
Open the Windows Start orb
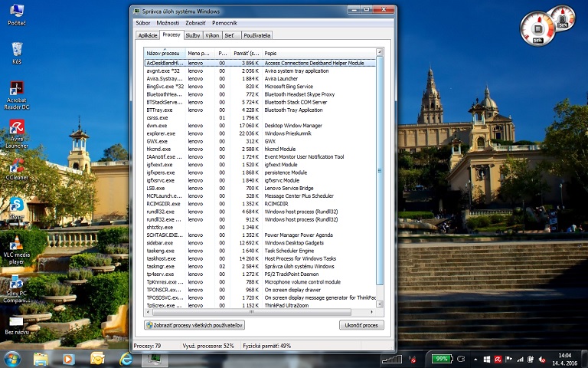12,360
